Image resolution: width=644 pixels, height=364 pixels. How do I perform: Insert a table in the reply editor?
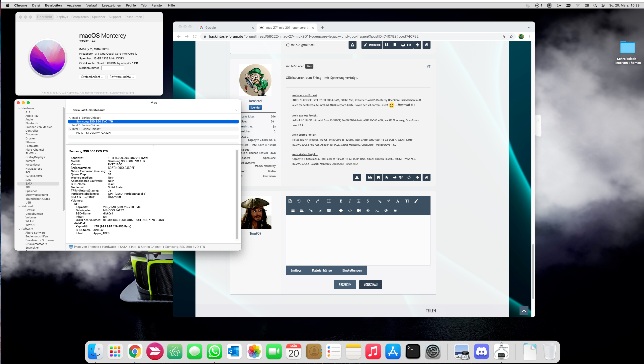coord(329,211)
